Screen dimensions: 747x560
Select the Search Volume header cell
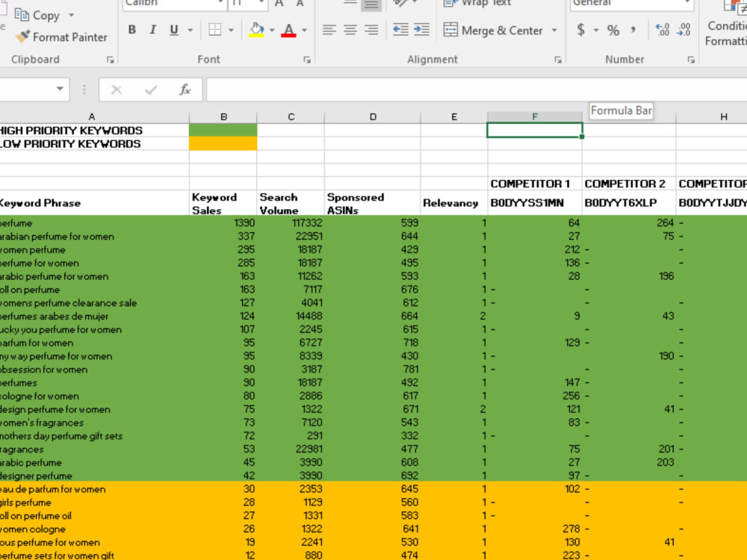[x=291, y=203]
